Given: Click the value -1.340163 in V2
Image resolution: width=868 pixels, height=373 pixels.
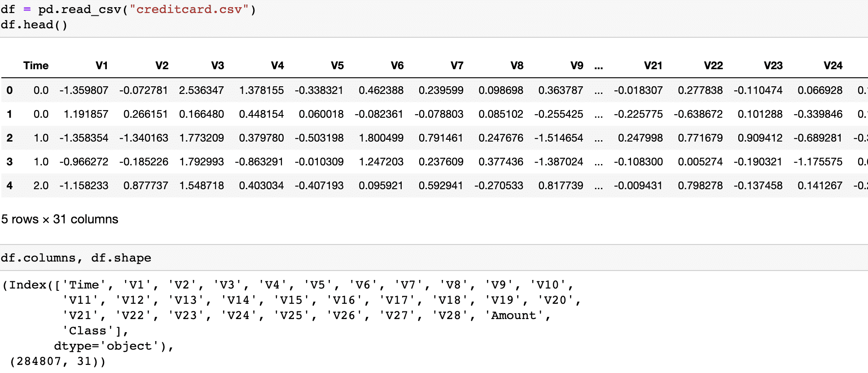Looking at the screenshot, I should tap(144, 138).
